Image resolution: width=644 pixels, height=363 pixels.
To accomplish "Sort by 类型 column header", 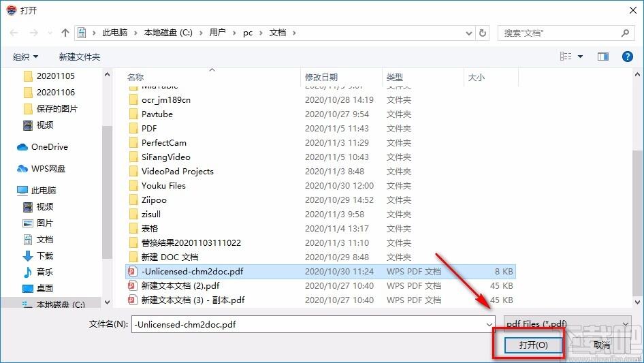I will point(395,77).
